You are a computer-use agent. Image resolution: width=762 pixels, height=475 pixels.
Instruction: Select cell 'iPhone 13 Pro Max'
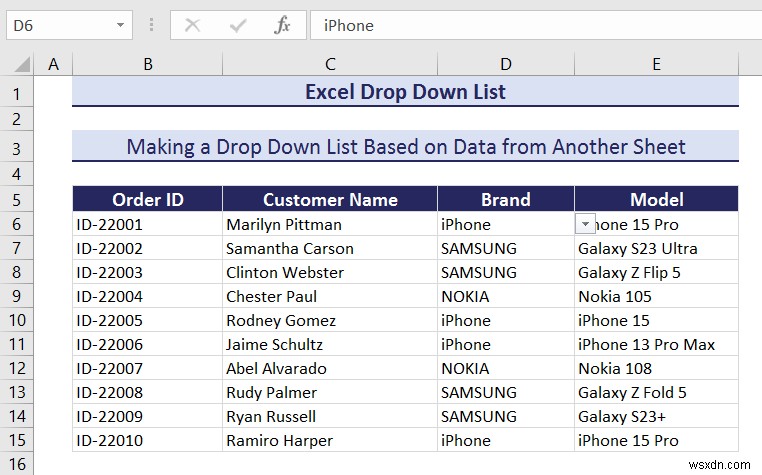[656, 344]
